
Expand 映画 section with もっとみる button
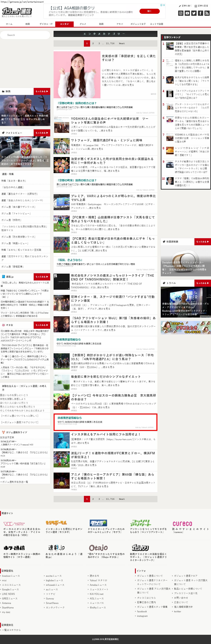[42, 91]
